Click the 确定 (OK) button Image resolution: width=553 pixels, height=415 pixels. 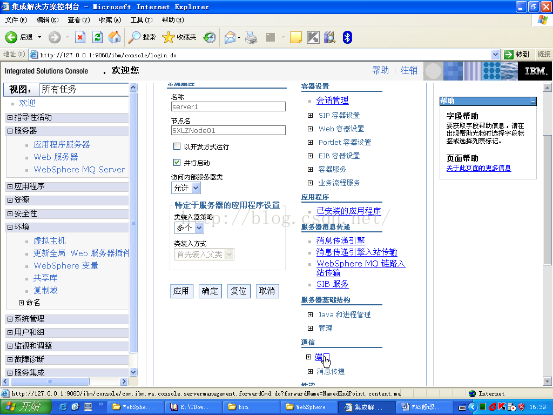[210, 291]
